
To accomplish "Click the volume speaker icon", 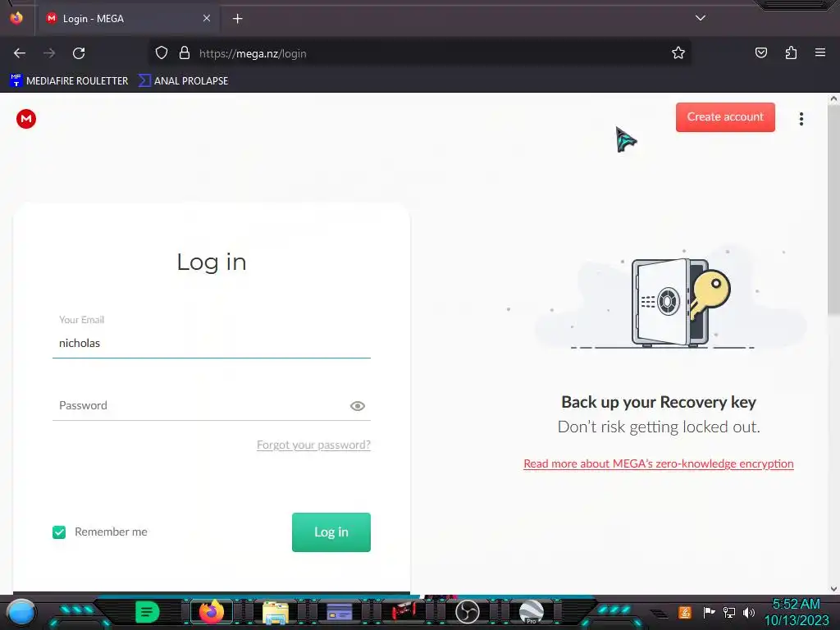I will (749, 612).
